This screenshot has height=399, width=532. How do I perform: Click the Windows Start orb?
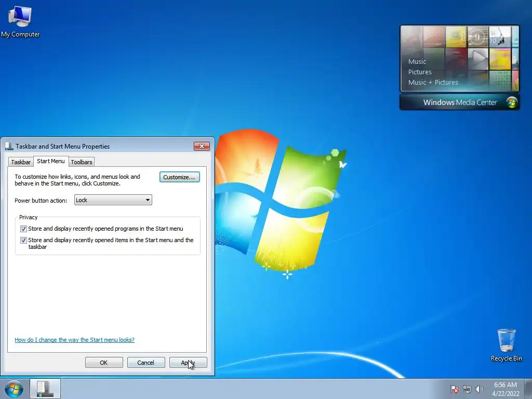[14, 389]
